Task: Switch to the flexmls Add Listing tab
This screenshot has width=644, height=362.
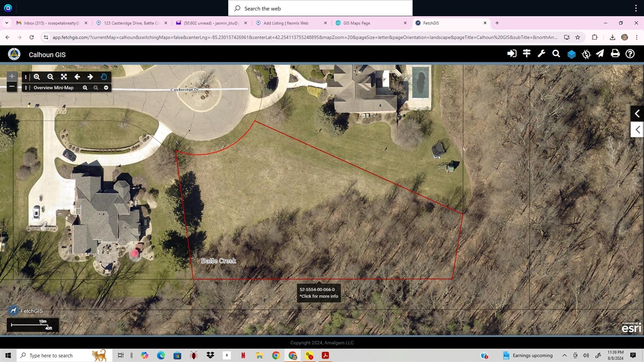Action: [x=285, y=23]
